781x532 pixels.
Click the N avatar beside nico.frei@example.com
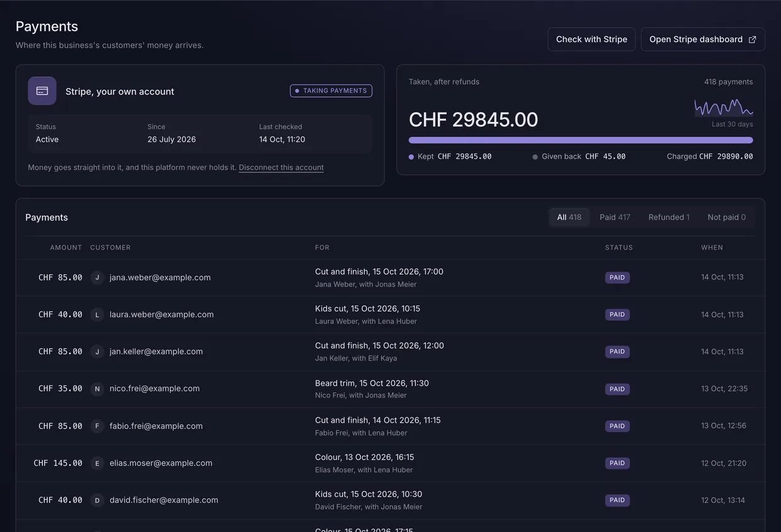(97, 389)
